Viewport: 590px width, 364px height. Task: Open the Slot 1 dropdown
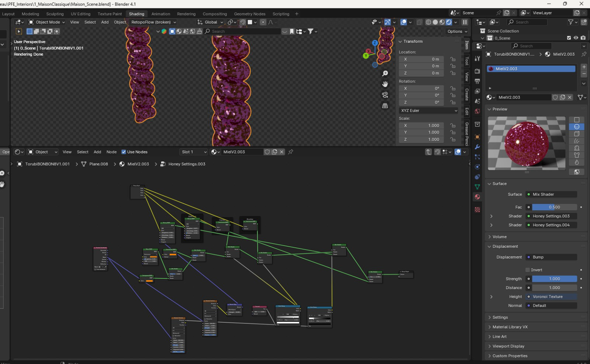[x=193, y=152]
